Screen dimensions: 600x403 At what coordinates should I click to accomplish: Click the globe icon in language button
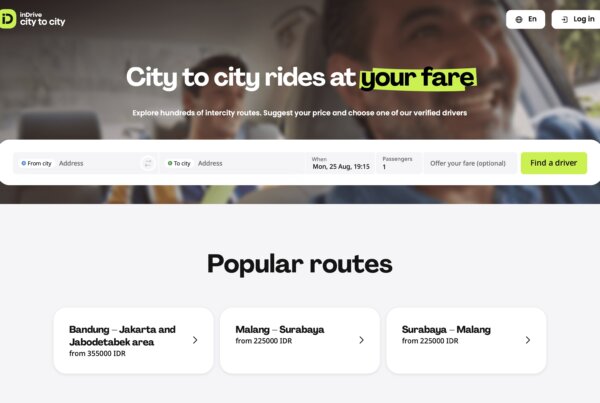[519, 20]
